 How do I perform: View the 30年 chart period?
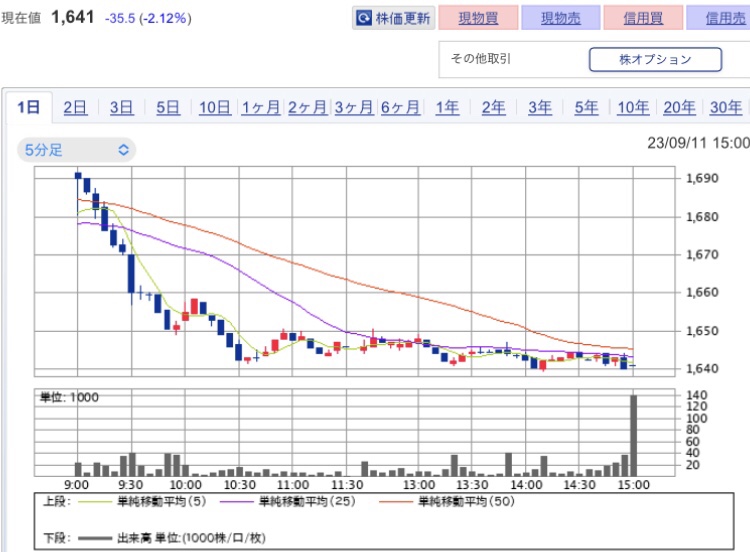coord(726,107)
